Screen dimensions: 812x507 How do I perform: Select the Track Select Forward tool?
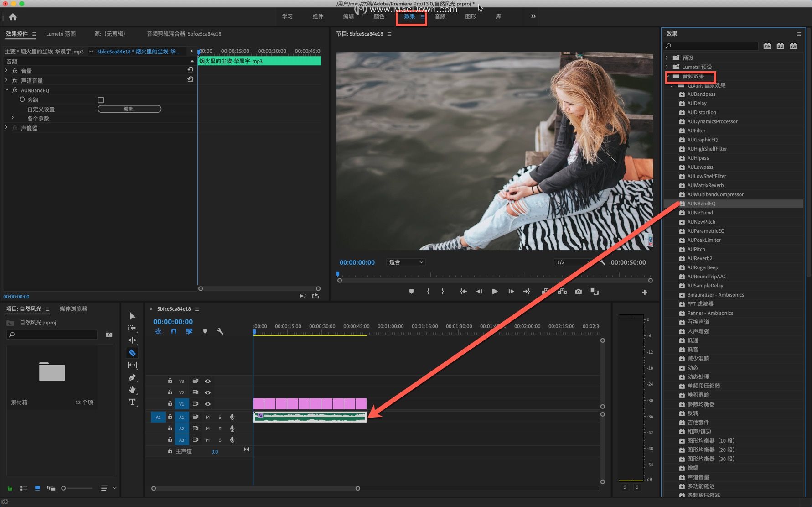click(x=132, y=328)
